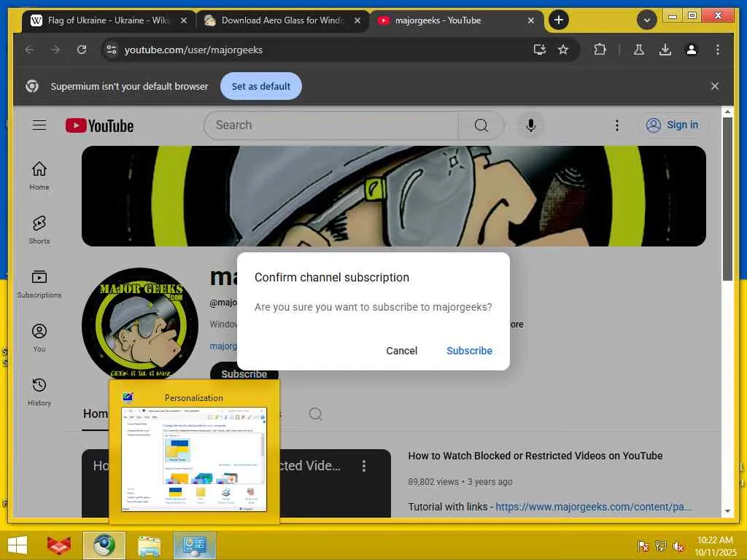Click the YouTube search input field
The width and height of the screenshot is (747, 560).
(x=332, y=125)
